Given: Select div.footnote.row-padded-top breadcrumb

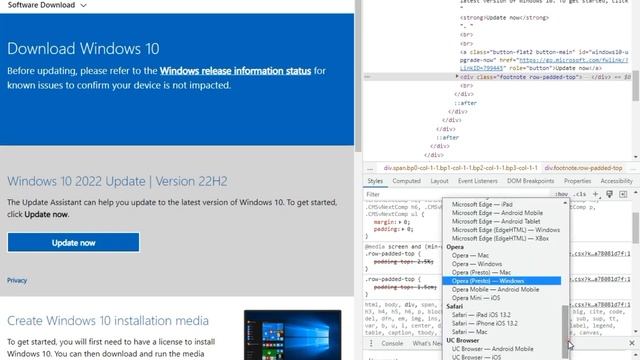Looking at the screenshot, I should pos(583,168).
